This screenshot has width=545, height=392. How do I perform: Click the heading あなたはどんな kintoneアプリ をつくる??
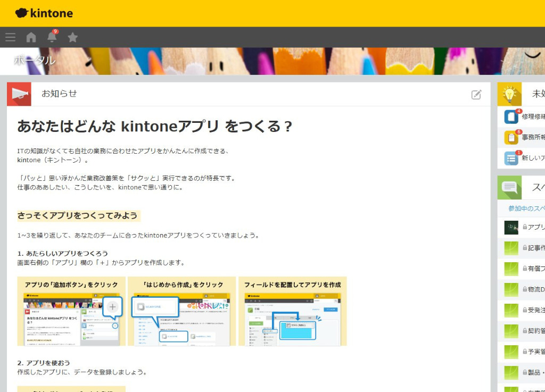point(155,127)
